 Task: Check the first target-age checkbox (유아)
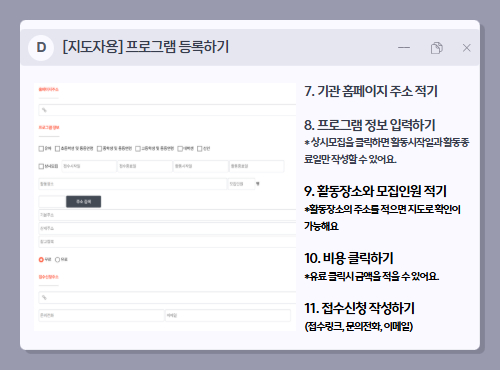[x=41, y=148]
